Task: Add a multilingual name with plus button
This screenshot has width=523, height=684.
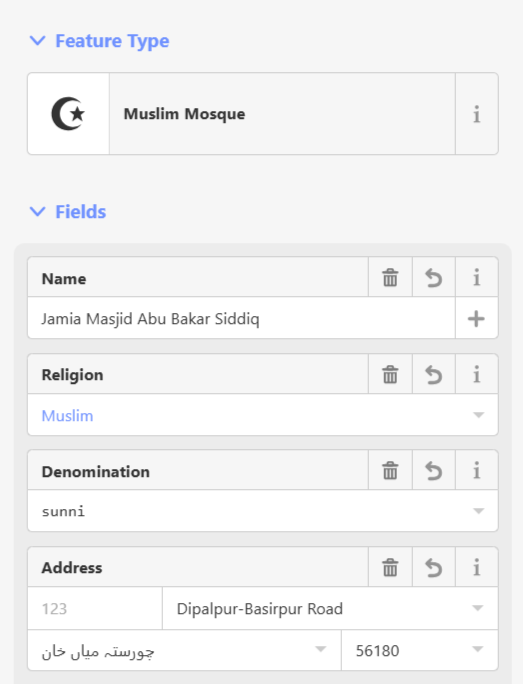Action: (476, 318)
